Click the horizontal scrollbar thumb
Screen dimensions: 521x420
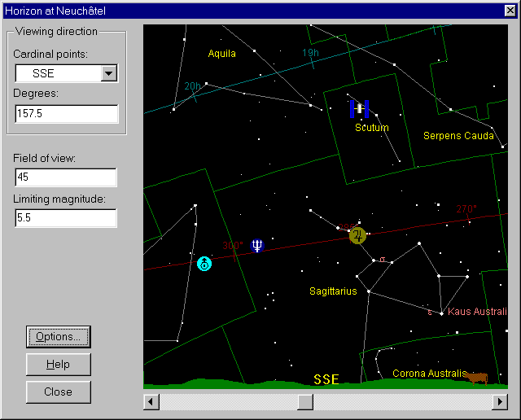pos(304,401)
